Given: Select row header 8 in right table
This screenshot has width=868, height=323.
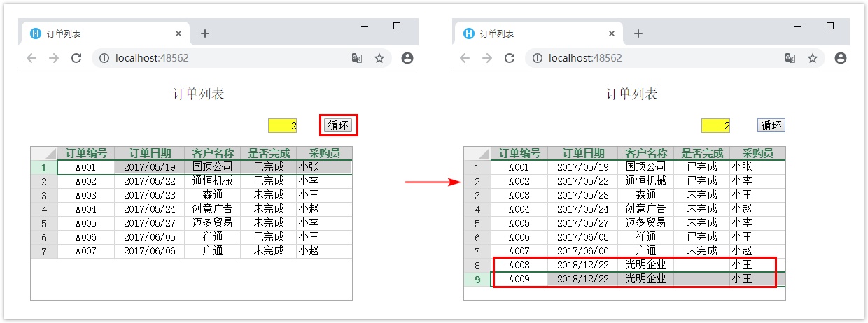Looking at the screenshot, I should click(477, 265).
